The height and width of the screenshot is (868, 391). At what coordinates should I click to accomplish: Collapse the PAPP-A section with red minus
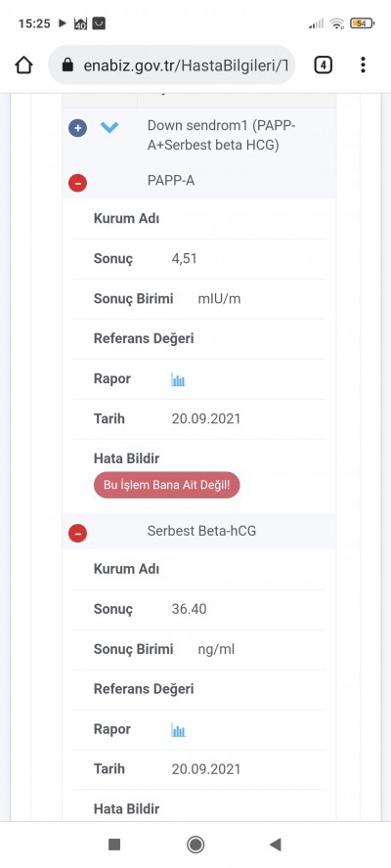[x=77, y=183]
